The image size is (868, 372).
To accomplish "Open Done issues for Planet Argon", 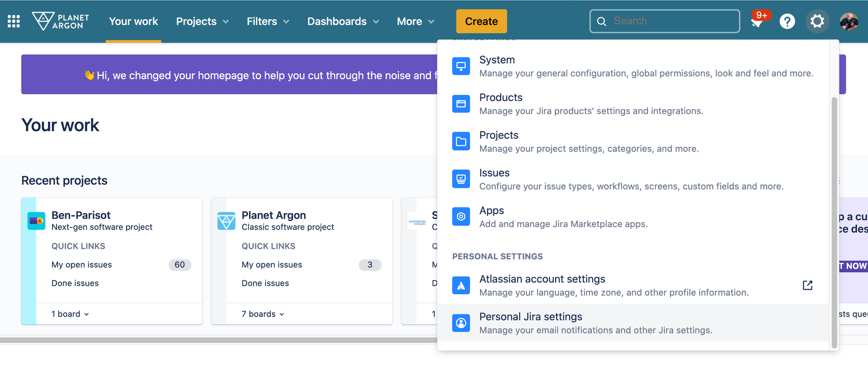I will click(265, 283).
